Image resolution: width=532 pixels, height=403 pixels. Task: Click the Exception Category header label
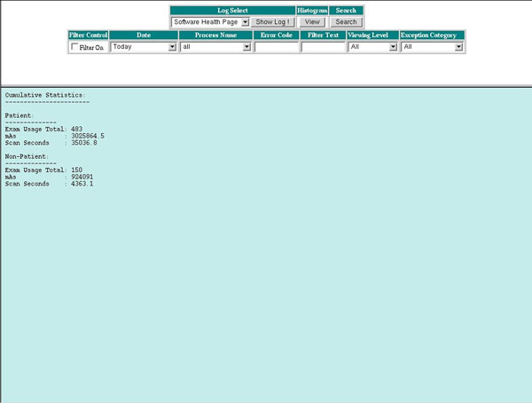432,36
